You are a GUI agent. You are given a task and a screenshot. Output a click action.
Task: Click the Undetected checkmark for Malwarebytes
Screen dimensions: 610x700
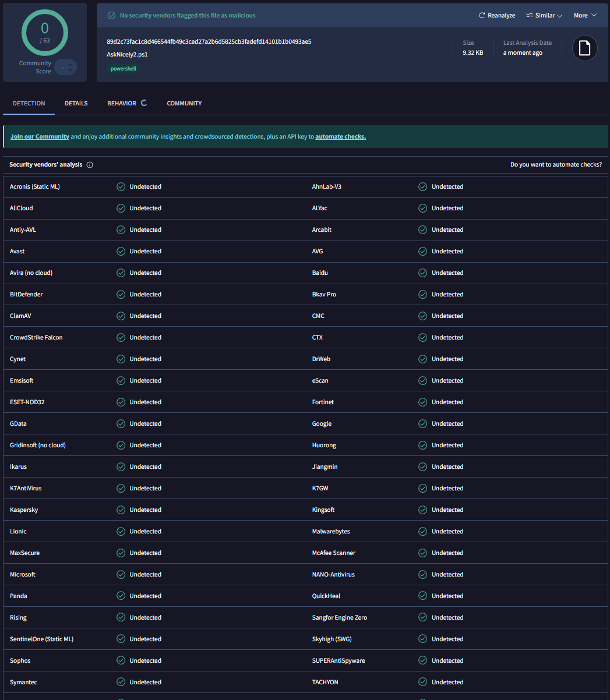pos(423,532)
